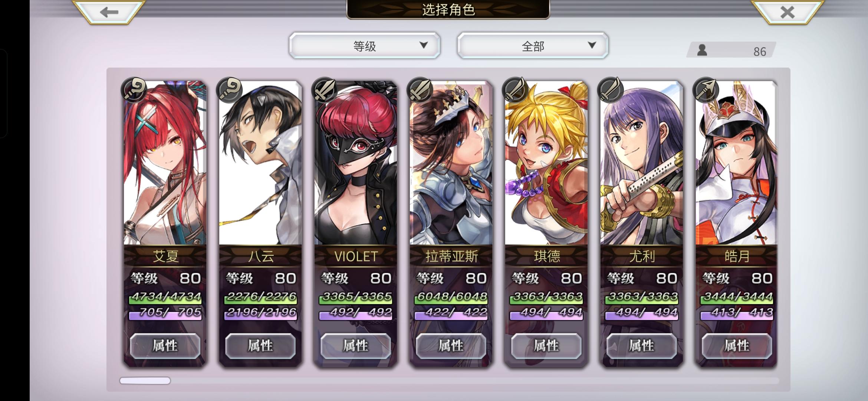Select the 八云 character portrait
Screen dimensions: 868x401
click(260, 163)
